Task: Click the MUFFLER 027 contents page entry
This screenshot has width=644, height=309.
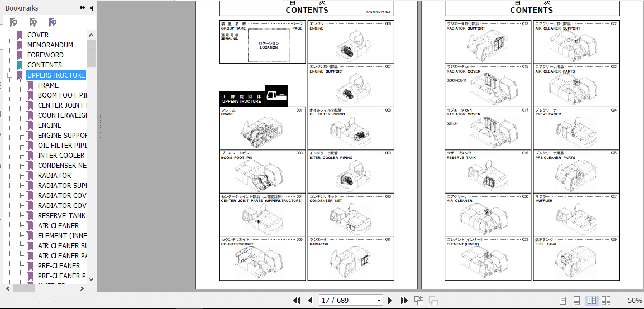Action: click(576, 215)
